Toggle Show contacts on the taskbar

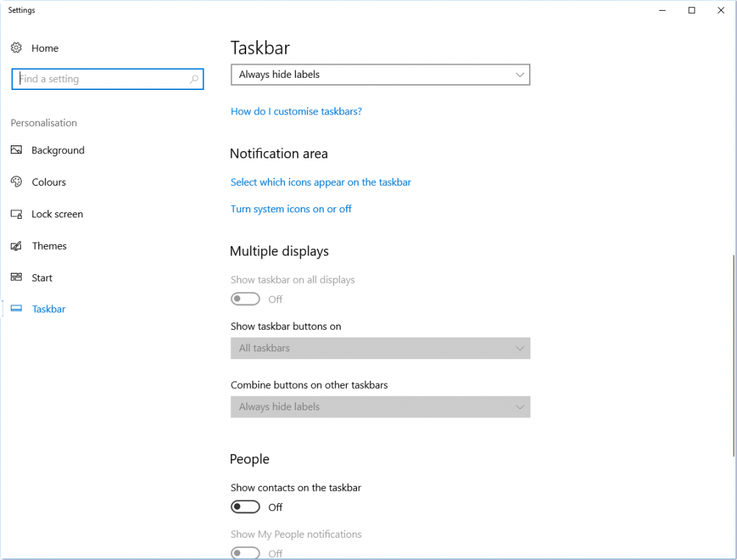[x=245, y=507]
